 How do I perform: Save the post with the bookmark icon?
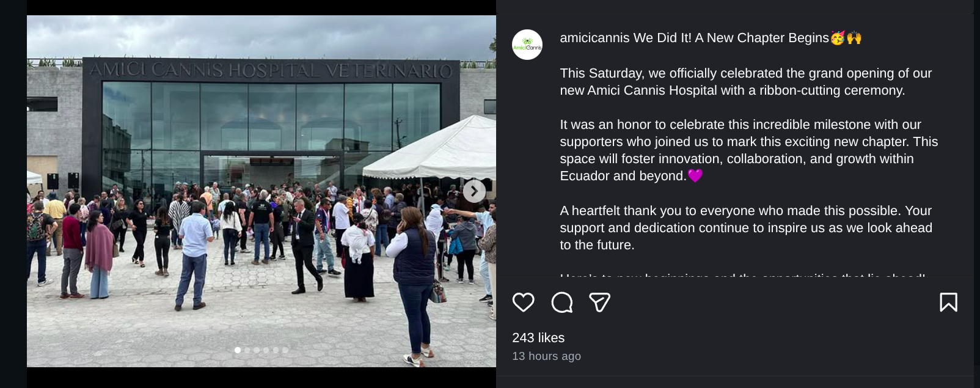pos(948,302)
